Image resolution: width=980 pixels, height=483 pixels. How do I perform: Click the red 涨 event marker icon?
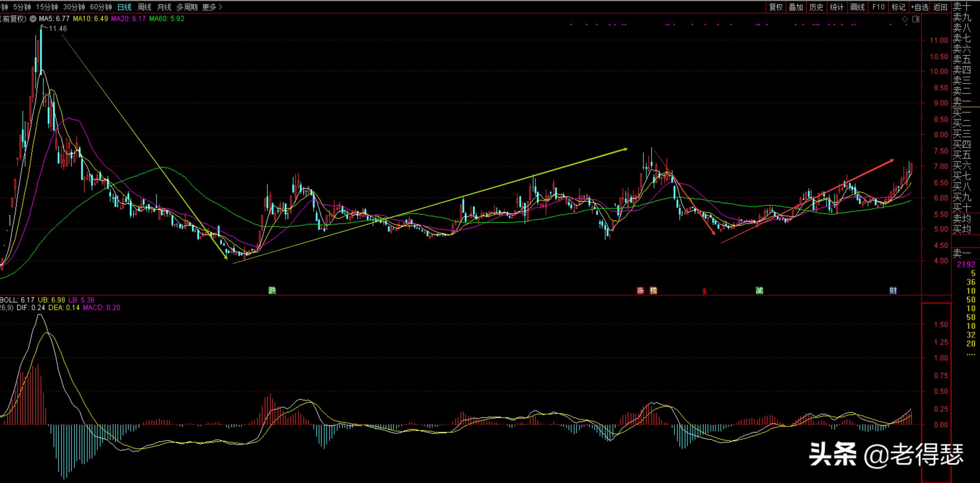point(640,290)
